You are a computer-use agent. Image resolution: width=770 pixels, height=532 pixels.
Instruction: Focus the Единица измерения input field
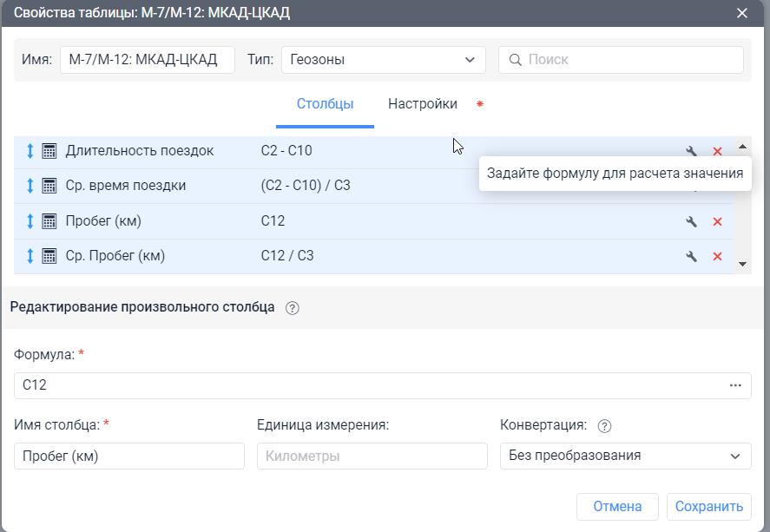point(372,456)
